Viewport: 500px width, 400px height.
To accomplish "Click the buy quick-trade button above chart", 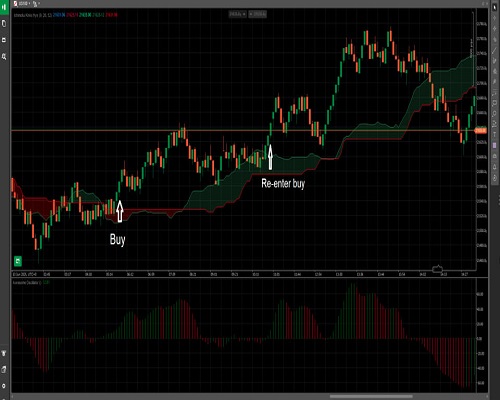I will point(257,14).
